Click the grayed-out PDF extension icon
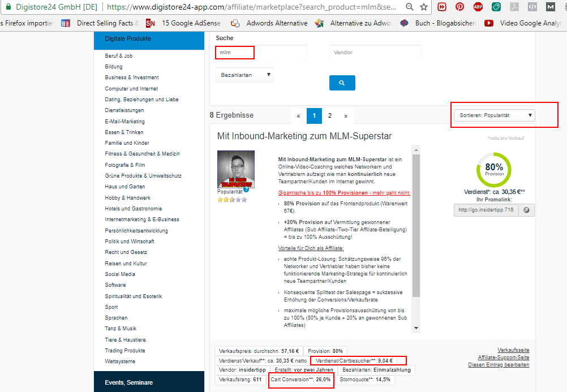 [x=514, y=7]
